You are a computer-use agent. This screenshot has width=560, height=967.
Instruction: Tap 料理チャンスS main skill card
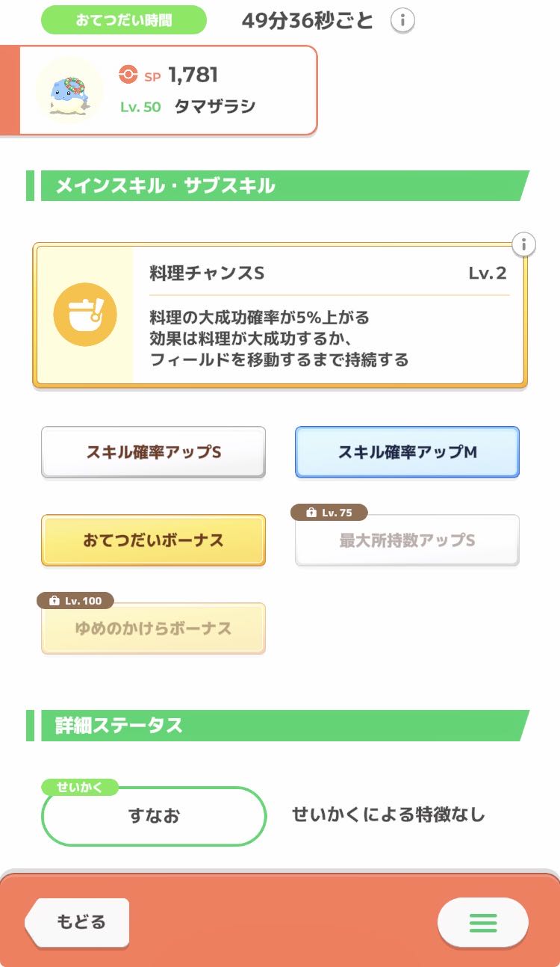(329, 315)
